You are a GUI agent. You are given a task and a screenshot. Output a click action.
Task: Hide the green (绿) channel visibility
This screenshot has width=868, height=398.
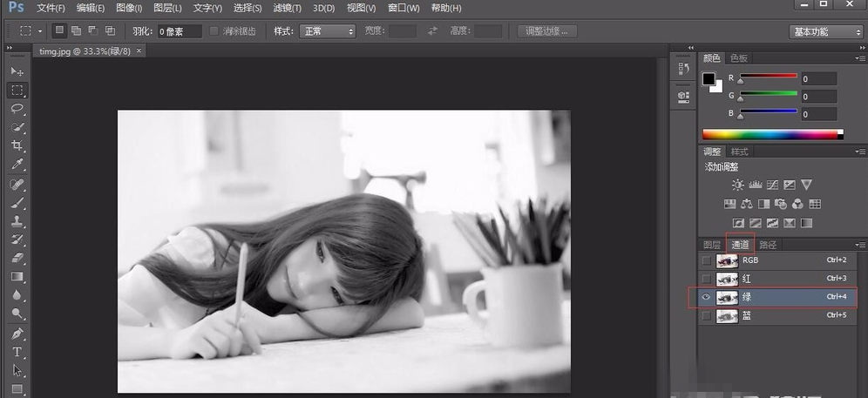(x=706, y=297)
